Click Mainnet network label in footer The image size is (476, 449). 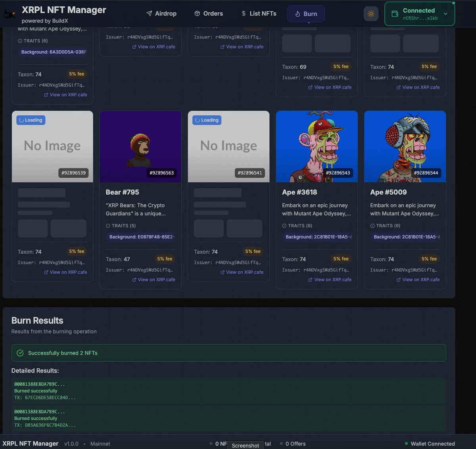tap(100, 444)
